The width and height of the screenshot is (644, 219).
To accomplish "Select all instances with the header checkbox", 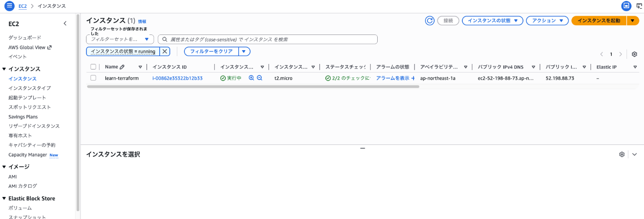I will click(93, 67).
